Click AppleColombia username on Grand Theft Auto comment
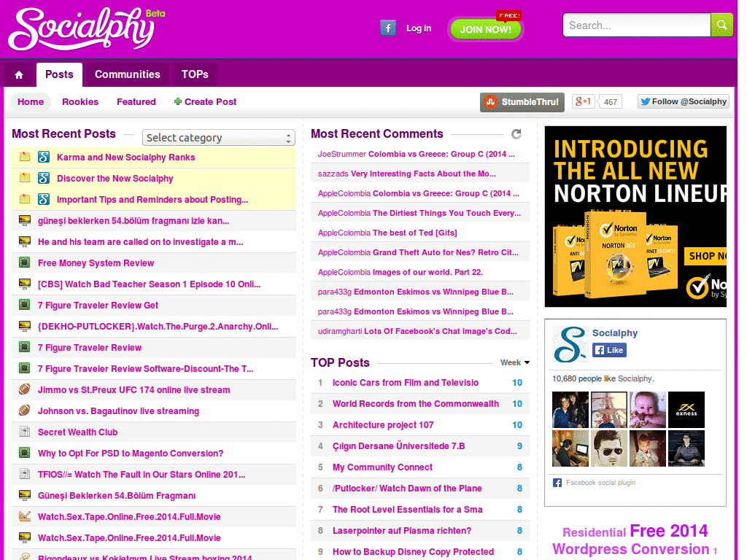The image size is (747, 560). point(344,252)
